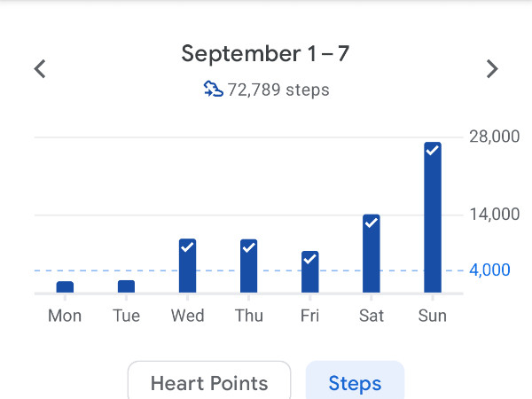Tap the steps shoe icon beside 72,789
This screenshot has width=532, height=399.
click(x=213, y=90)
